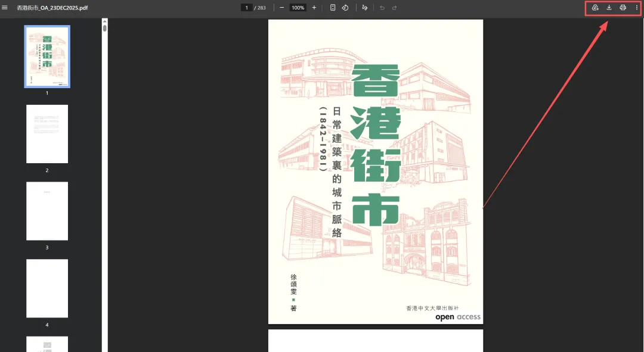Click the undo arrow icon
The width and height of the screenshot is (644, 352).
point(382,7)
